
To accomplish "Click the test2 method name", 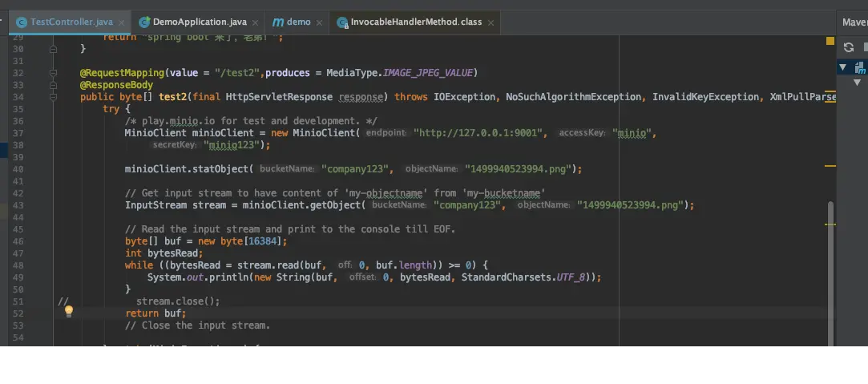I will [x=172, y=97].
